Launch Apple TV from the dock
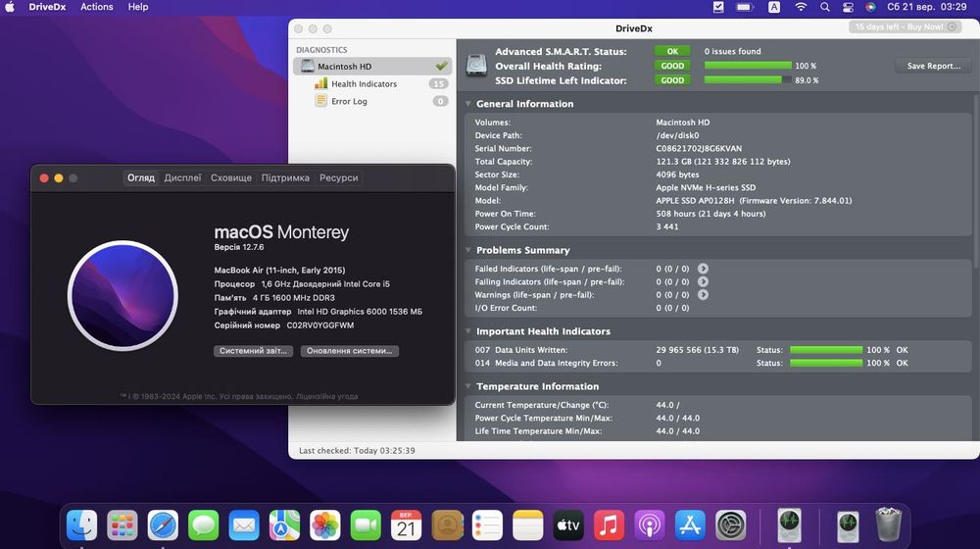Image resolution: width=980 pixels, height=549 pixels. 568,524
